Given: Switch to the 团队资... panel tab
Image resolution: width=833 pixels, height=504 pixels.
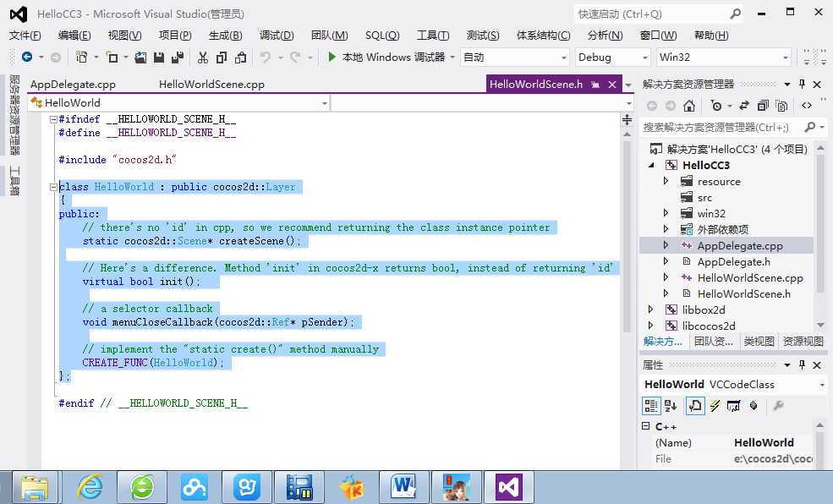Looking at the screenshot, I should tap(714, 341).
